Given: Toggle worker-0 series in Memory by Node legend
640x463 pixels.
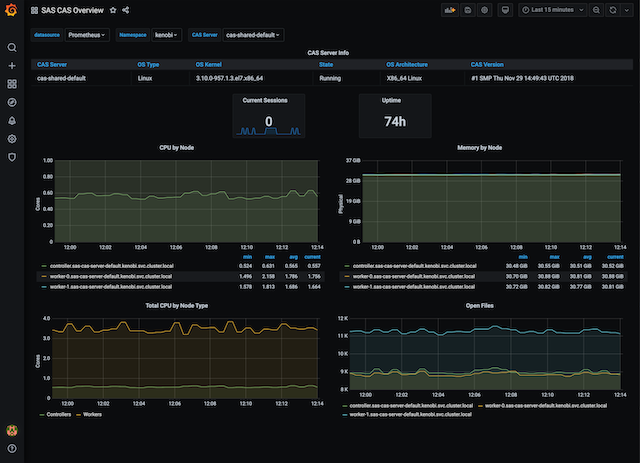Looking at the screenshot, I should 413,276.
